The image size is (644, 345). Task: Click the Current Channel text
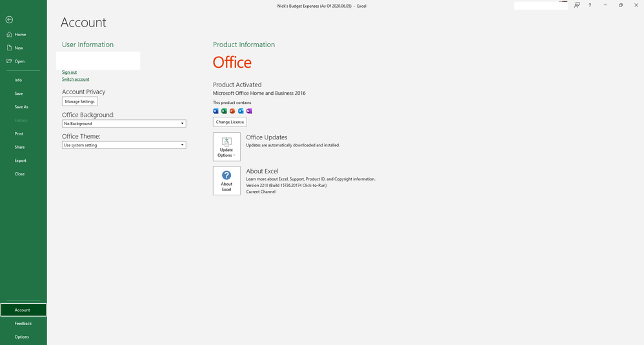pyautogui.click(x=261, y=192)
